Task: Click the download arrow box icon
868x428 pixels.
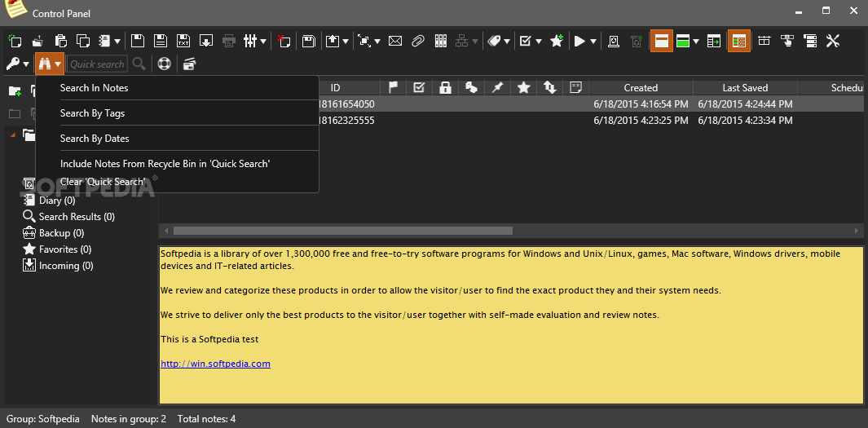Action: [x=206, y=41]
